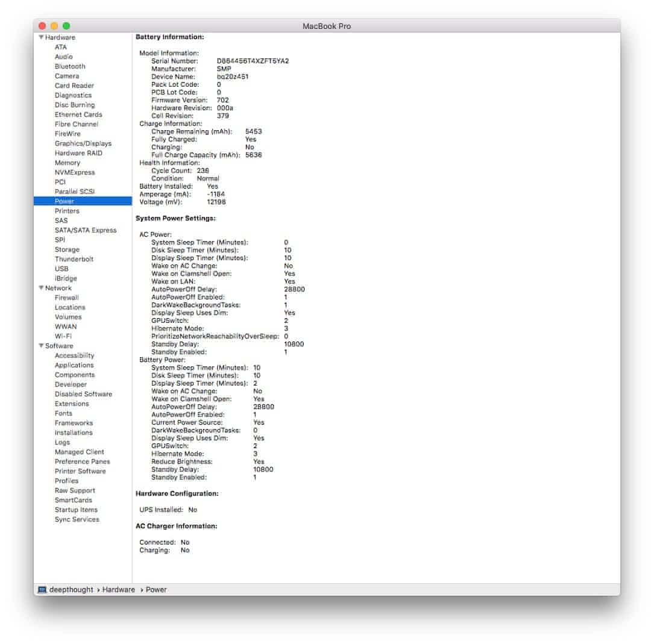
Task: Open Wi-Fi under Network
Action: 63,336
